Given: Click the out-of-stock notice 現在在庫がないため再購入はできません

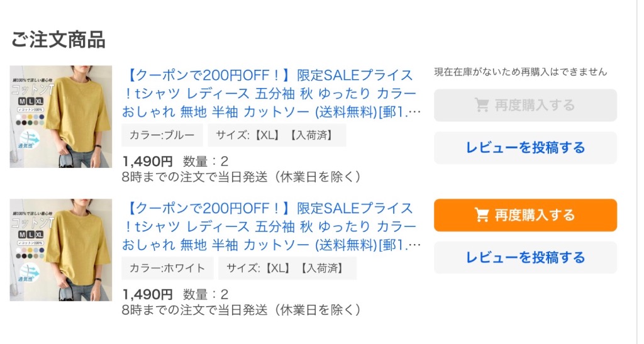Looking at the screenshot, I should pos(520,72).
